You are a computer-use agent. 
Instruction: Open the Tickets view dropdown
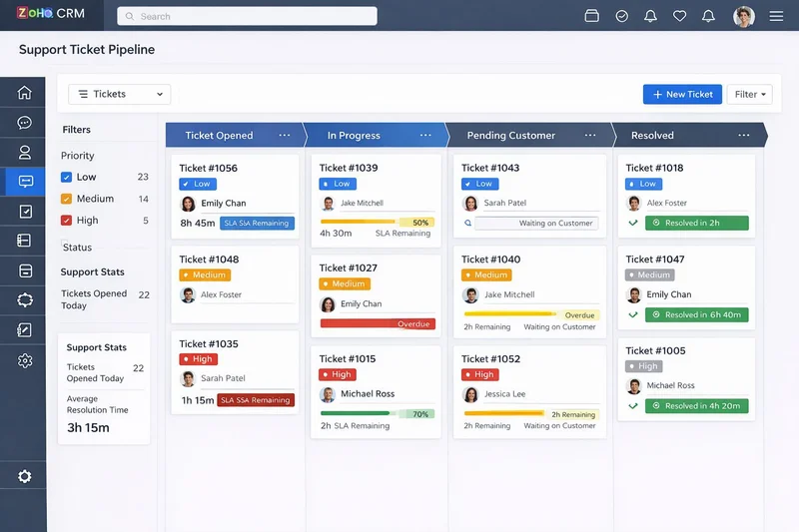[x=120, y=94]
